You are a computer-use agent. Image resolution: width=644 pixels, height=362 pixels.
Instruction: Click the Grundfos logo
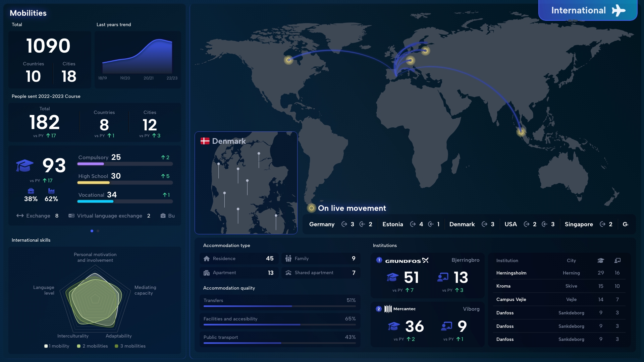(x=407, y=260)
